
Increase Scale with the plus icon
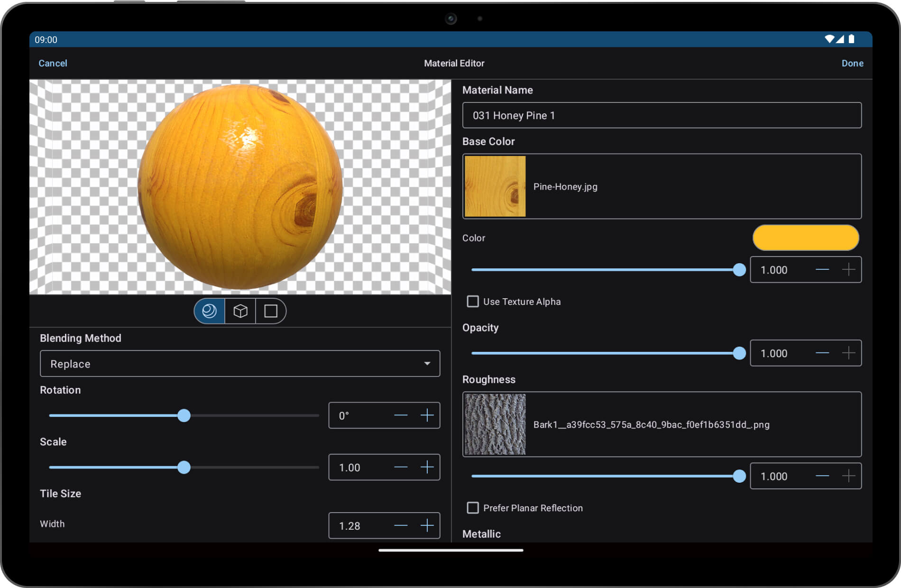(x=427, y=467)
